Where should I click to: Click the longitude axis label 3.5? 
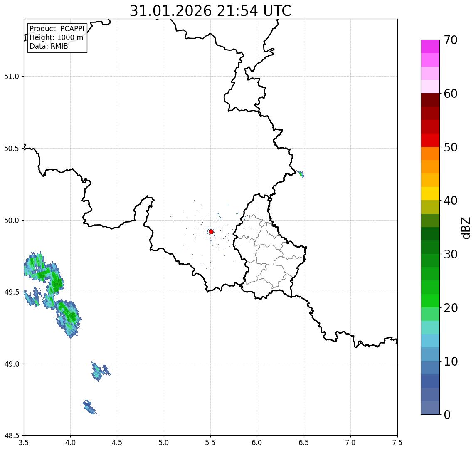[x=24, y=443]
